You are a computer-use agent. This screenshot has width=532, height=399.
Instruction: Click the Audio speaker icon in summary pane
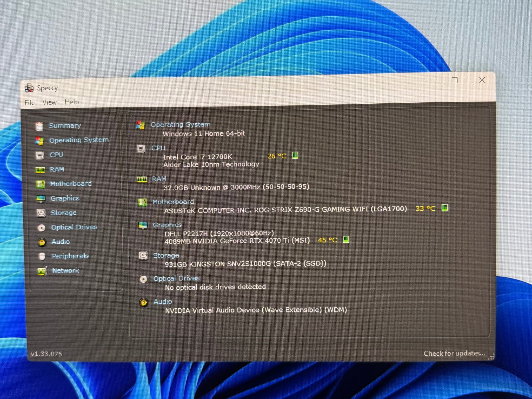(x=144, y=303)
